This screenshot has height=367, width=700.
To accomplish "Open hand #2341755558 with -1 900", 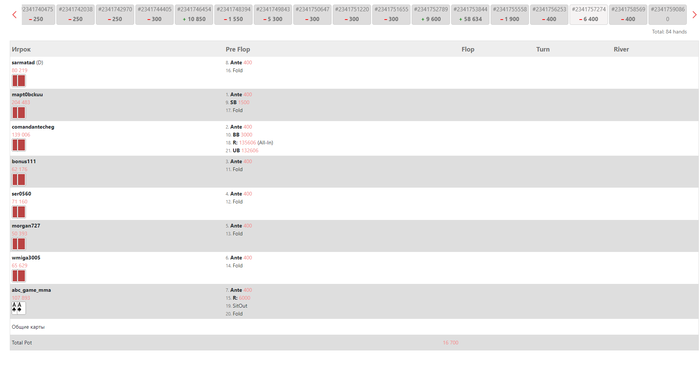I will tap(509, 14).
